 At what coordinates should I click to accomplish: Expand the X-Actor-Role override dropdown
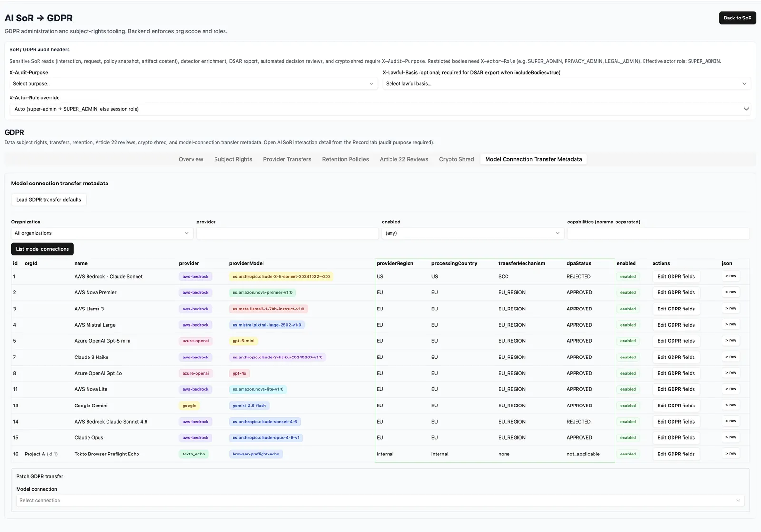point(380,109)
